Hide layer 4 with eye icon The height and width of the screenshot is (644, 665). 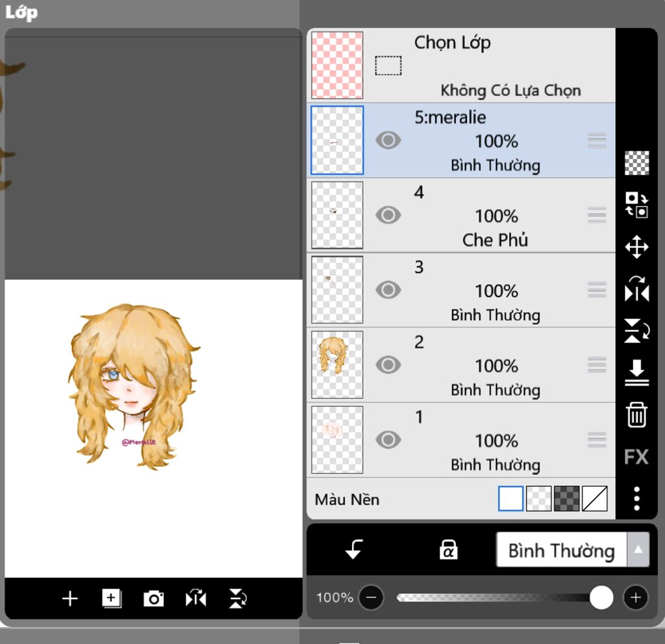(x=388, y=215)
